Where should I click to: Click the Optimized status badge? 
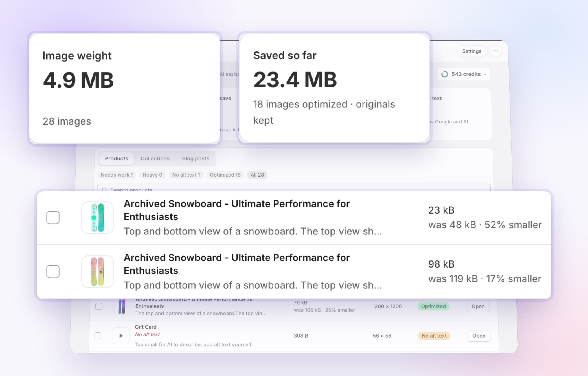[x=433, y=306]
